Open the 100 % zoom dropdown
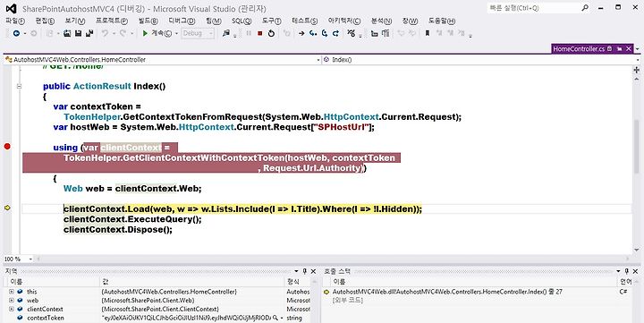 [x=30, y=259]
